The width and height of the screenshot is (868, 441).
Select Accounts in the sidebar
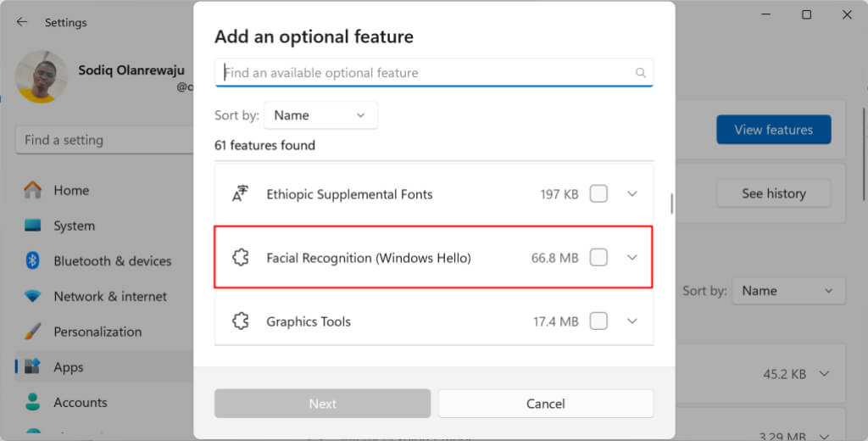(x=80, y=403)
